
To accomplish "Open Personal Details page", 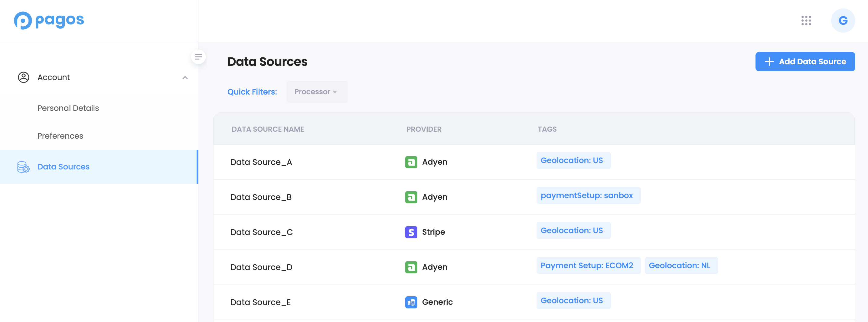I will 68,108.
